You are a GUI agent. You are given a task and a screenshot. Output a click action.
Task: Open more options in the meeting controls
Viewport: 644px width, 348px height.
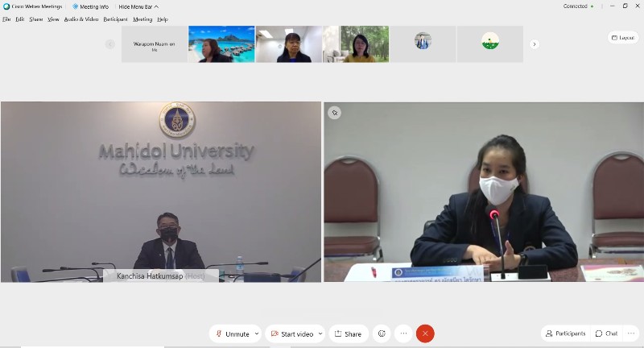point(403,333)
